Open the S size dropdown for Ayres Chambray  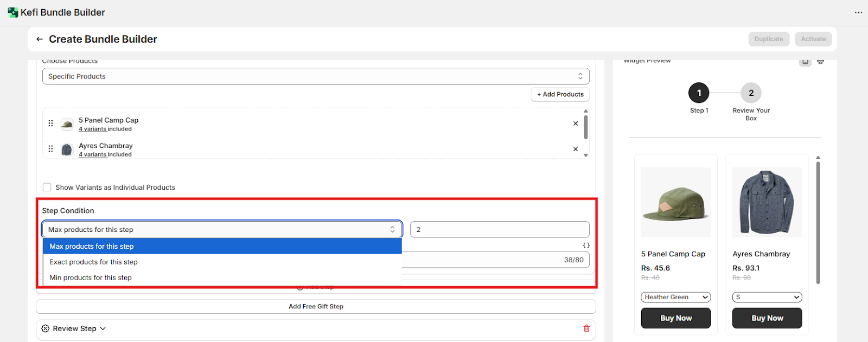tap(767, 297)
